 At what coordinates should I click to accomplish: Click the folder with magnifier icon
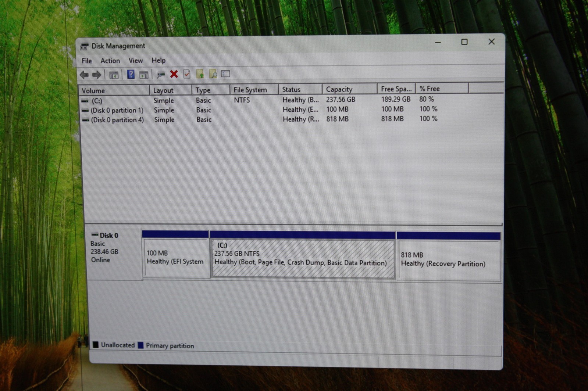pyautogui.click(x=213, y=74)
